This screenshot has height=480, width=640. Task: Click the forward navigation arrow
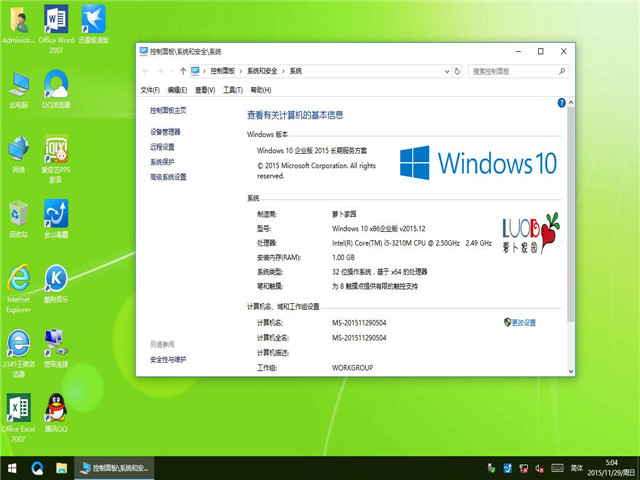pyautogui.click(x=160, y=71)
